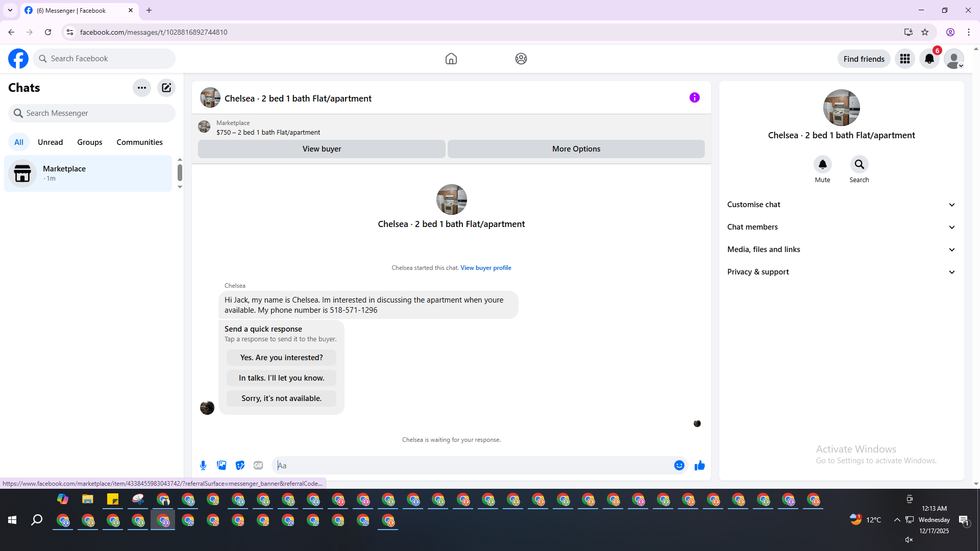
Task: Click the chat list scrollbar thumb
Action: coord(180,172)
